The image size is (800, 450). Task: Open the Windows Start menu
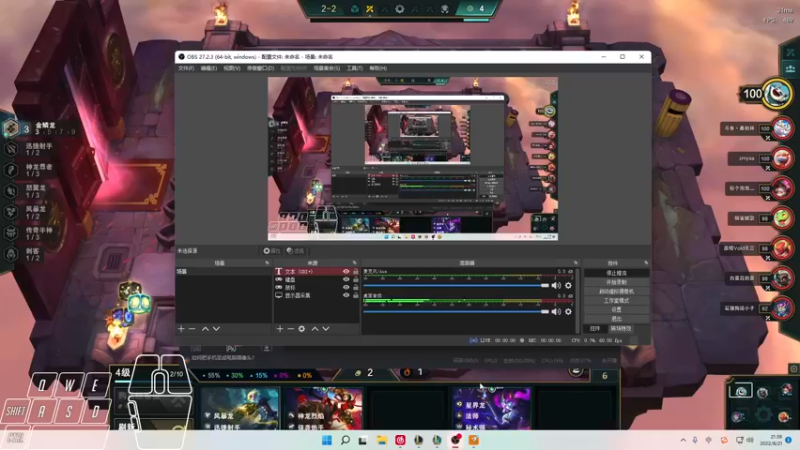pos(327,440)
